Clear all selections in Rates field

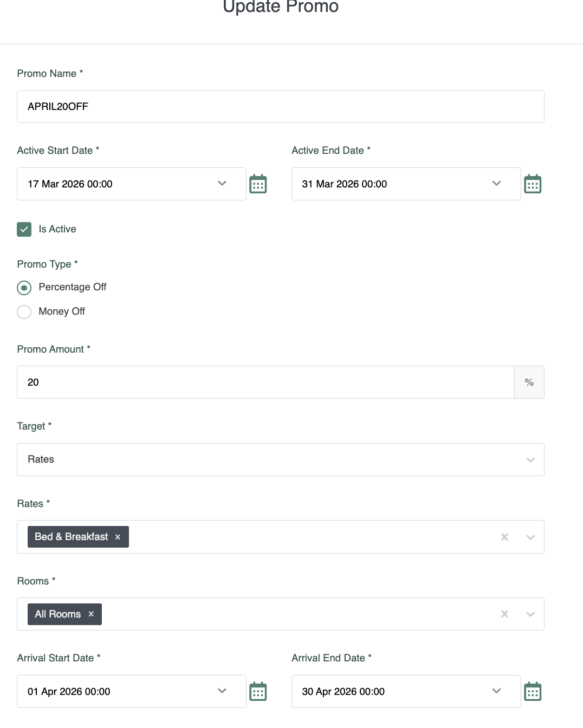click(504, 537)
